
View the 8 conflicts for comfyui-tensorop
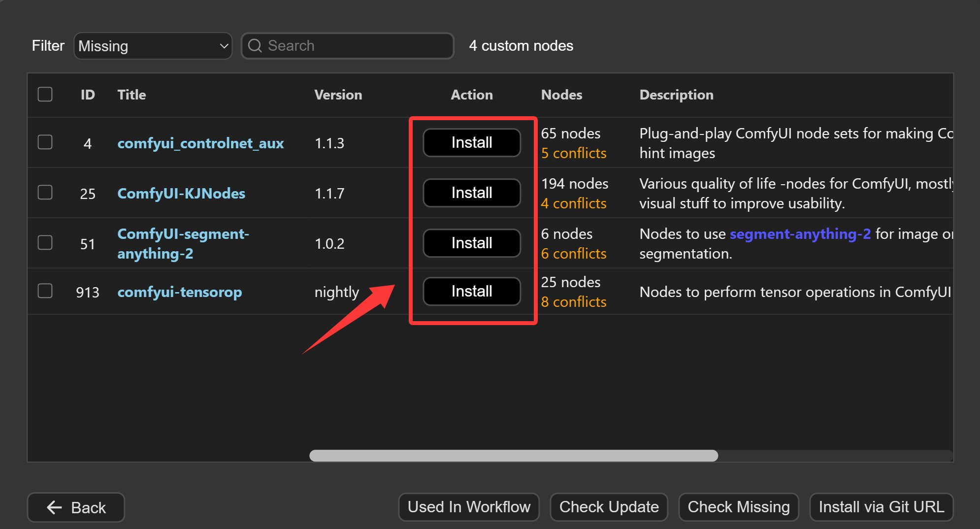pyautogui.click(x=573, y=302)
